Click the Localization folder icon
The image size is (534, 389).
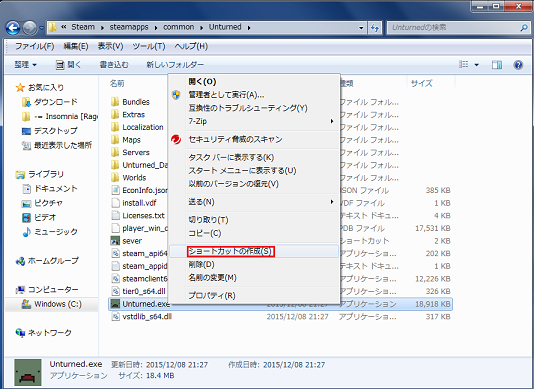[x=115, y=127]
